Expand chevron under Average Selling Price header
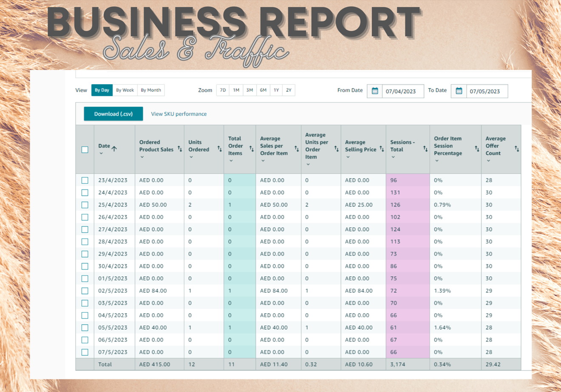Image resolution: width=561 pixels, height=392 pixels. click(x=348, y=157)
